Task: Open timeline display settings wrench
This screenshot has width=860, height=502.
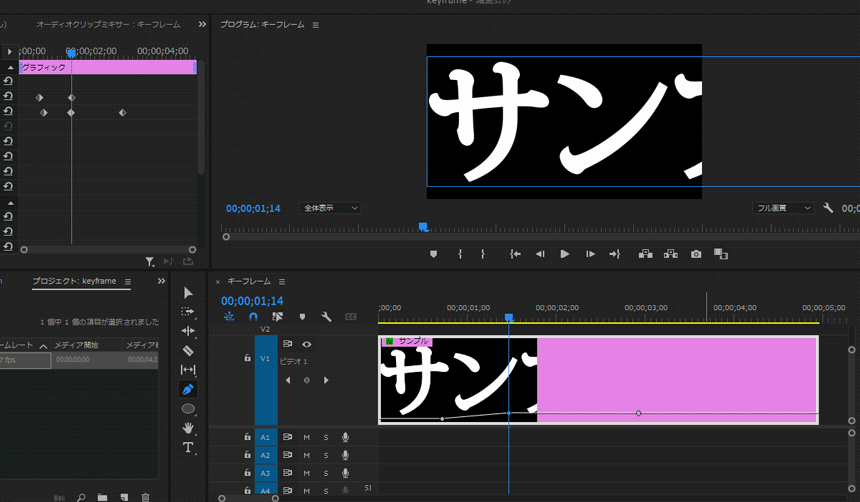Action: coord(326,317)
